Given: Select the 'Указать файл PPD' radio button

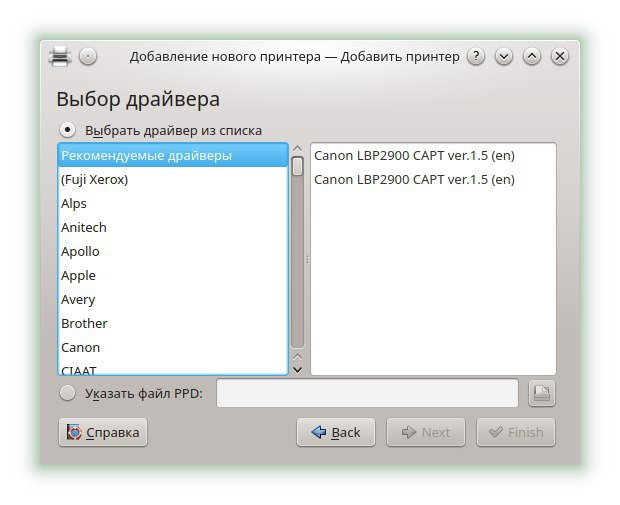Looking at the screenshot, I should 68,393.
